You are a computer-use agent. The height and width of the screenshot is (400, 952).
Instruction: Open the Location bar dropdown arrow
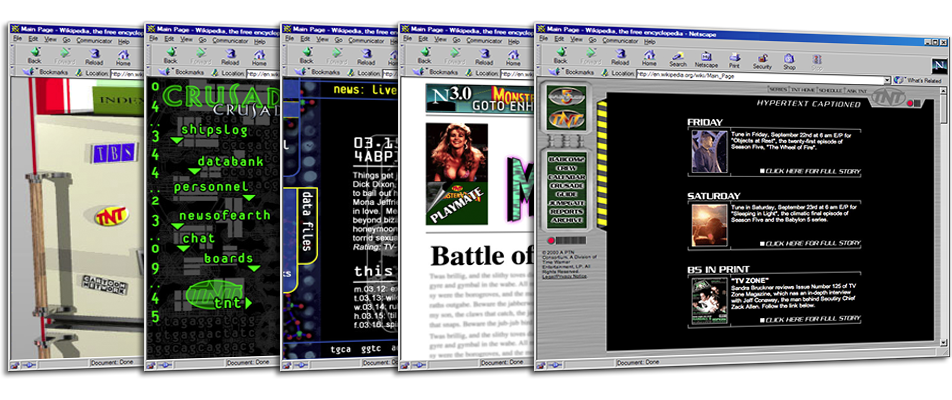(x=887, y=80)
